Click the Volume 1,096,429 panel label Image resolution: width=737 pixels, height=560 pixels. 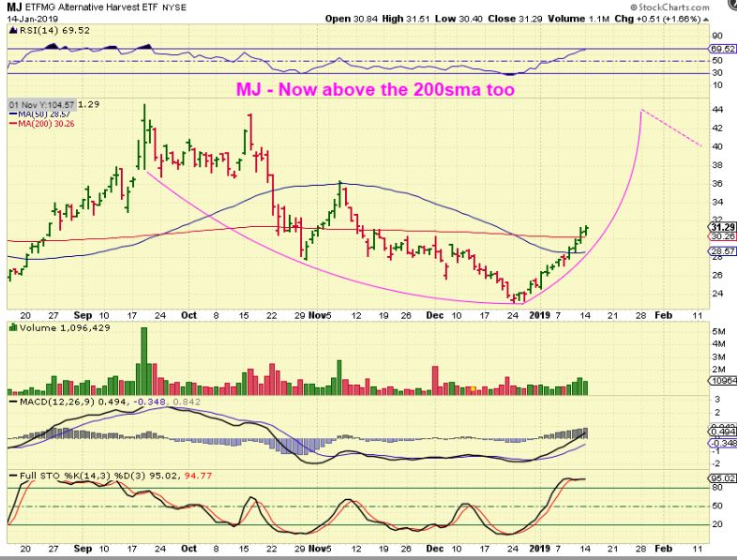click(x=65, y=327)
